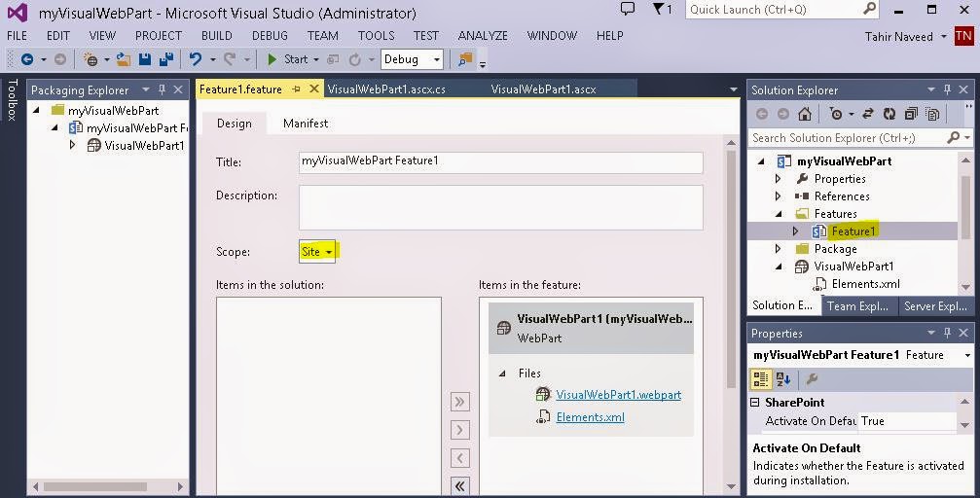Click the Home icon in Solution Explorer
This screenshot has width=980, height=498.
(805, 114)
